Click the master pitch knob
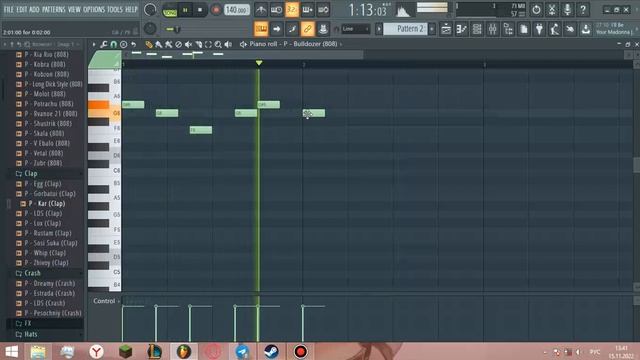This screenshot has height=360, width=640. tap(150, 29)
